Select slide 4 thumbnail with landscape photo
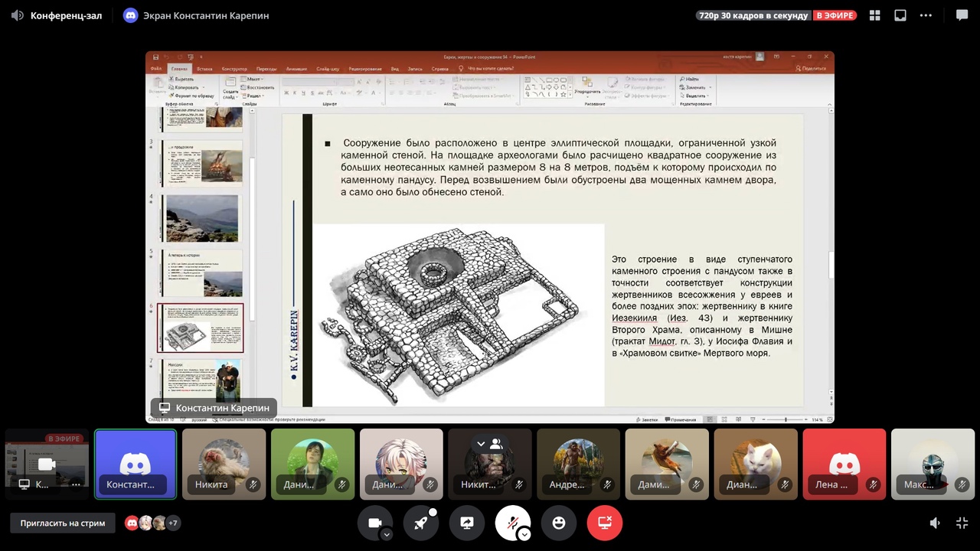The height and width of the screenshot is (551, 980). [201, 218]
